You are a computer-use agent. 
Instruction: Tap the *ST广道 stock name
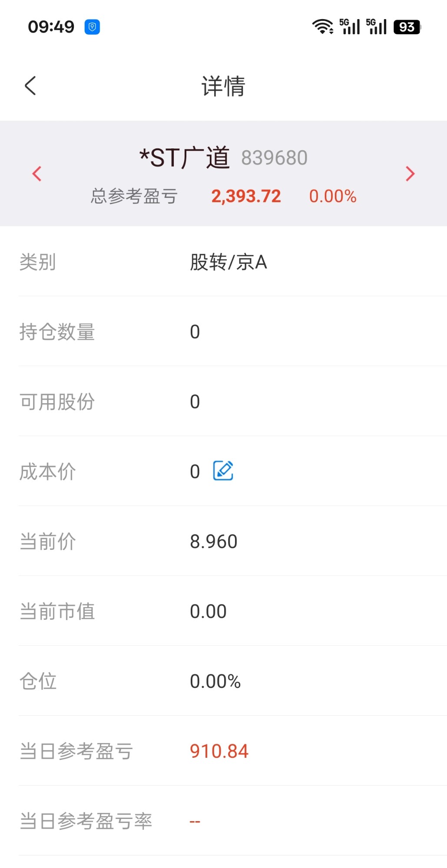click(184, 158)
